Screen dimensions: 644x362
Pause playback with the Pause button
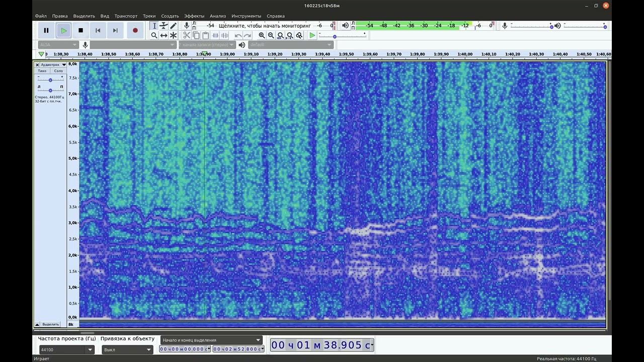(x=46, y=31)
